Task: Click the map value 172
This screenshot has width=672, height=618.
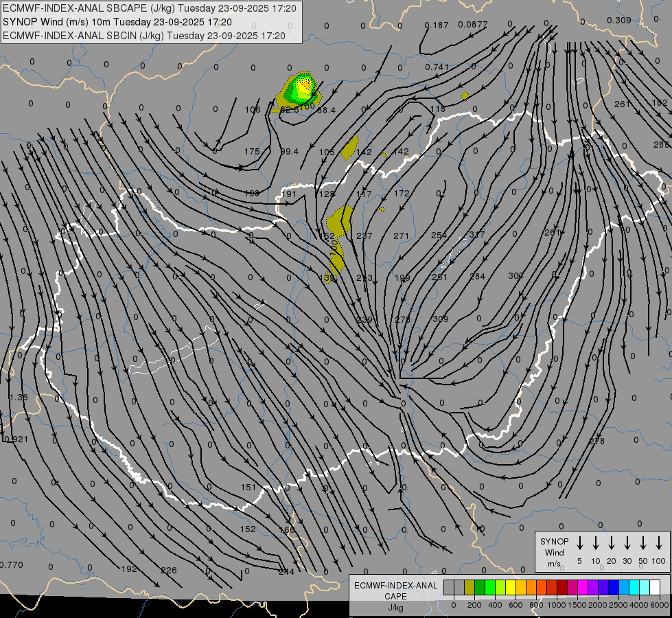Action: (402, 194)
